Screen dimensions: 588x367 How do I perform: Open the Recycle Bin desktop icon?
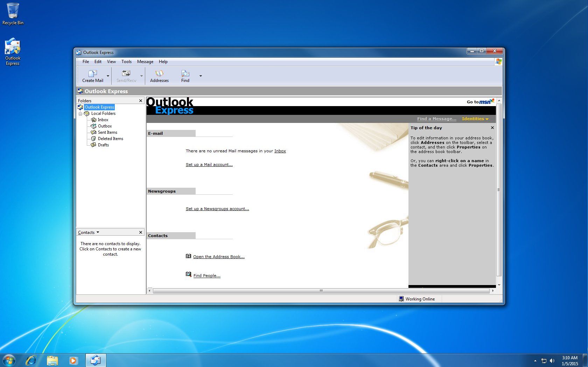13,14
